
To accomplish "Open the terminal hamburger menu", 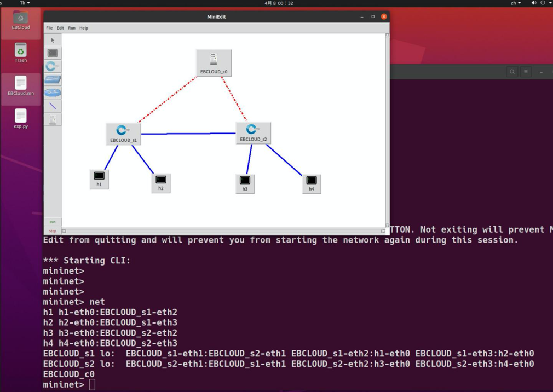I will (526, 72).
